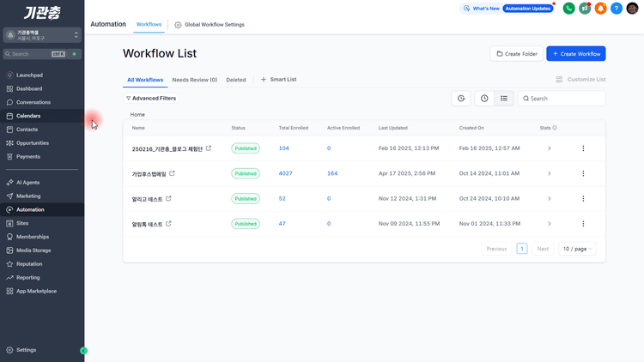644x362 pixels.
Task: Open external link icon beside 가입후스텝메일
Action: tap(172, 173)
